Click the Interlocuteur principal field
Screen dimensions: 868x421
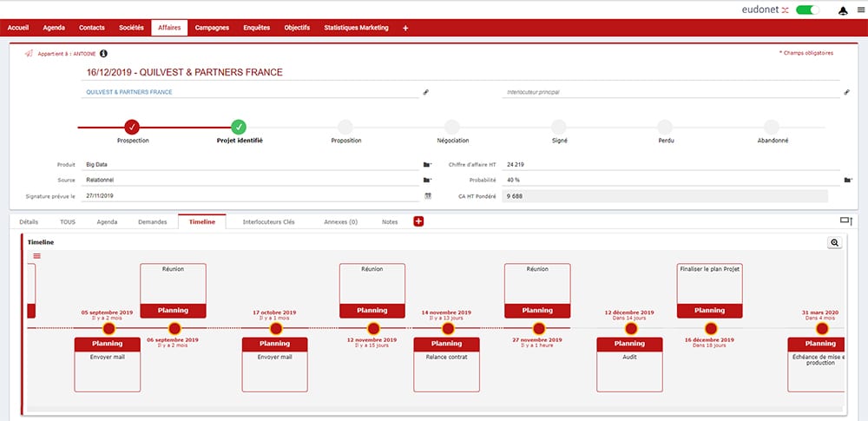(x=670, y=92)
